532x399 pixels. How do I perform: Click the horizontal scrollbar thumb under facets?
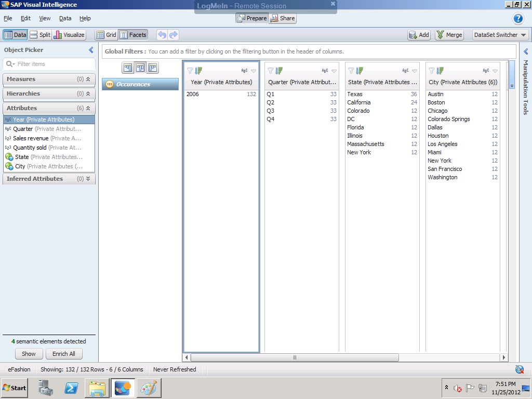pos(295,357)
